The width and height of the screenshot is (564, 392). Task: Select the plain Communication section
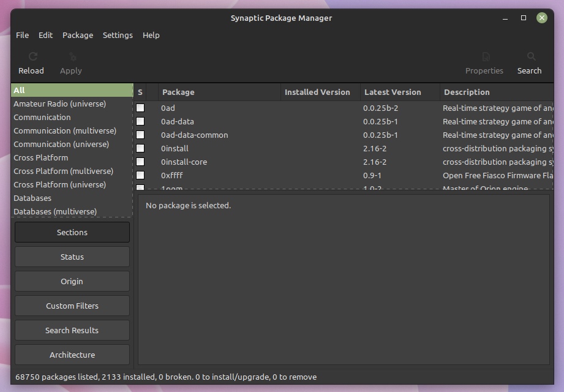pos(72,117)
